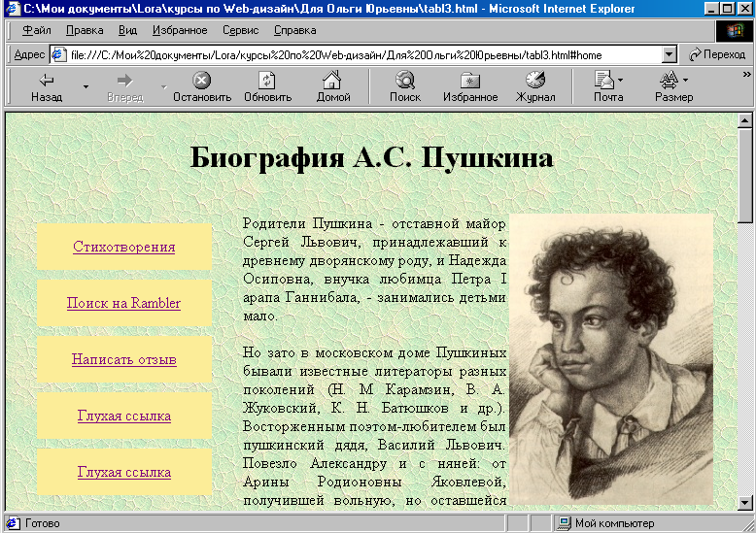Screen dimensions: 756x533
Task: Click the scrollbar up arrow
Action: coord(744,120)
